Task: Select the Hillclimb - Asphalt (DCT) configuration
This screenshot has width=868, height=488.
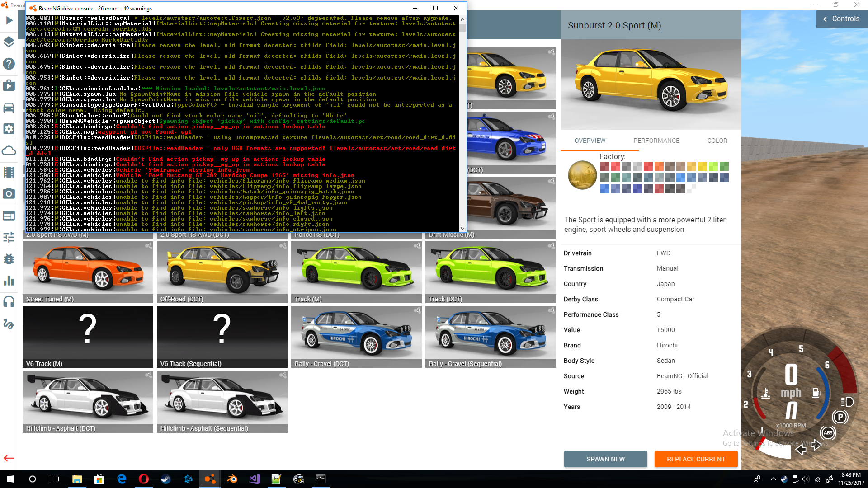Action: [x=88, y=401]
